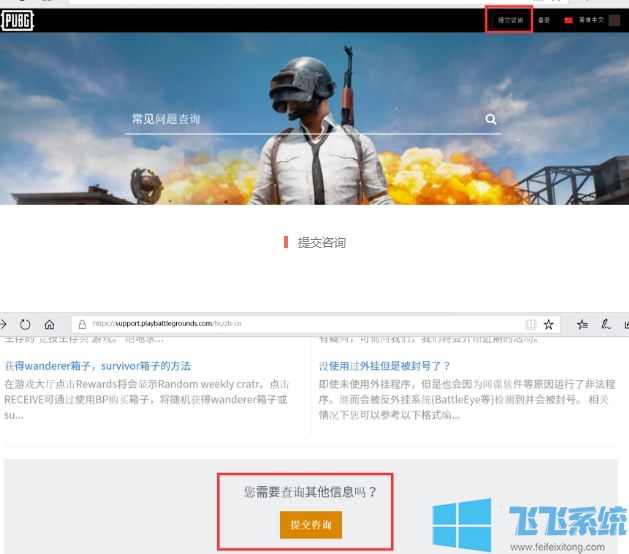Click the padlock icon in address bar
The height and width of the screenshot is (554, 629).
coord(82,324)
